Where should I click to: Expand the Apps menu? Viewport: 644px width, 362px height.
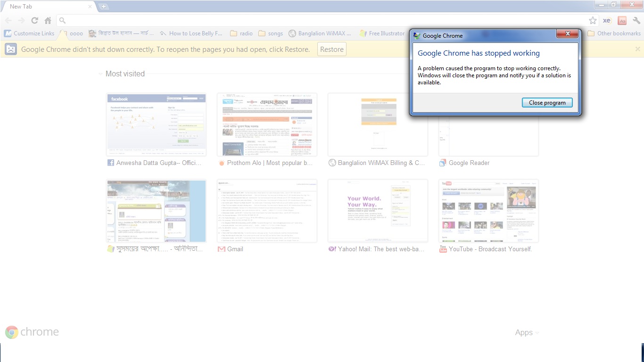click(527, 332)
